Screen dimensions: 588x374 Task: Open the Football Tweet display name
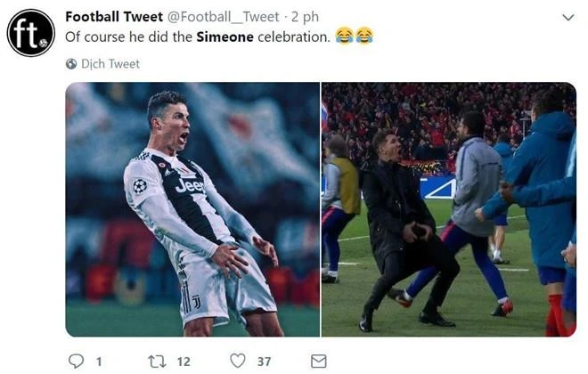[x=114, y=17]
